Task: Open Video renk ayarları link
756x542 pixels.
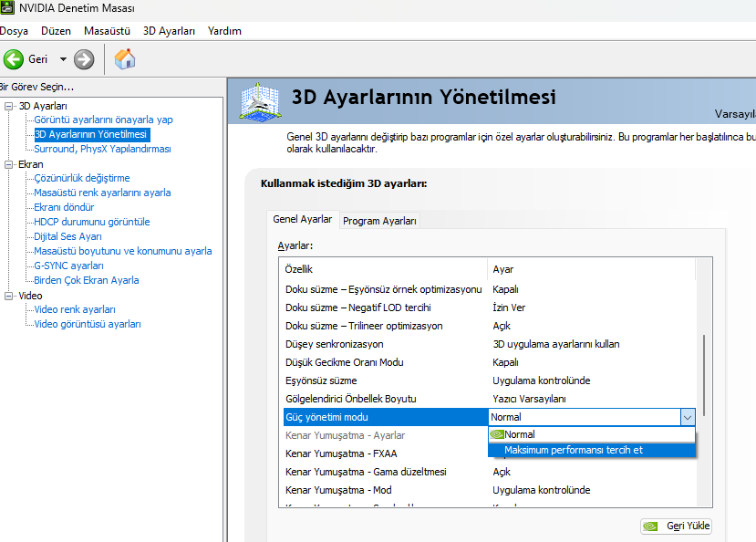Action: [75, 309]
